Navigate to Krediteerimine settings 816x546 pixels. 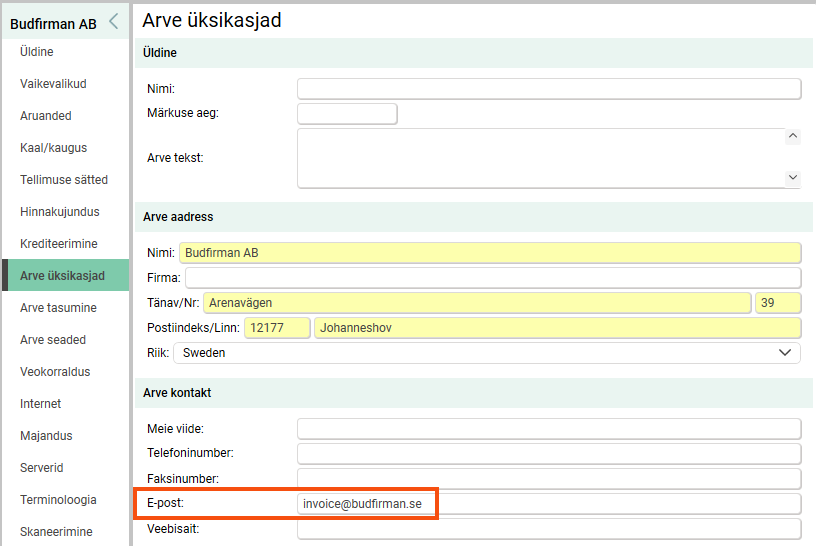(59, 244)
